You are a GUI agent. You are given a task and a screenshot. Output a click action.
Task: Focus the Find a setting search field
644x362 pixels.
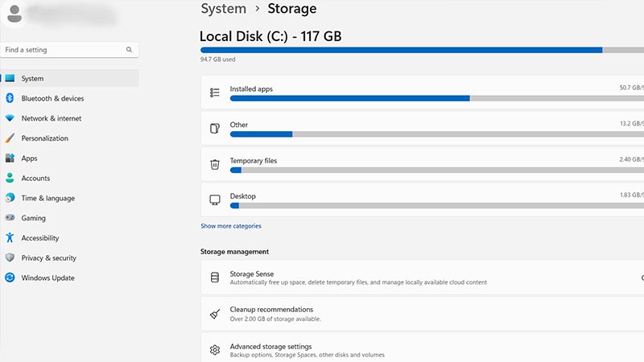(x=63, y=50)
